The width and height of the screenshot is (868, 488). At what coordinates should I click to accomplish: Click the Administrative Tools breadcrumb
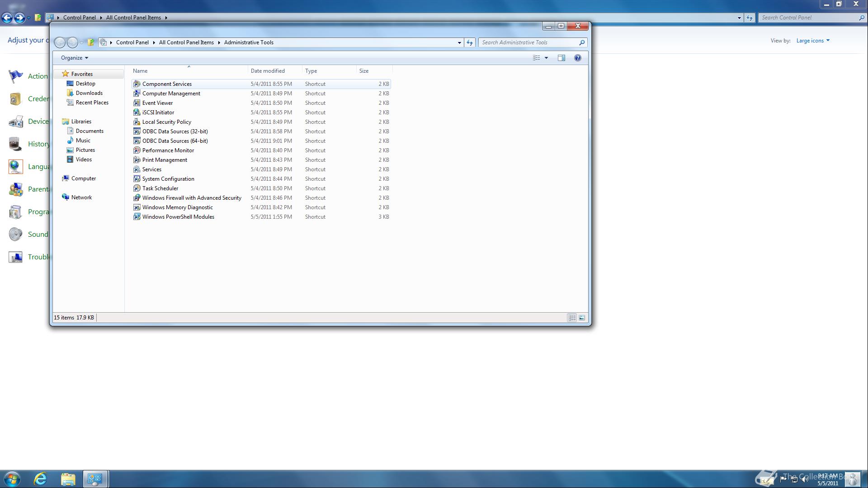click(249, 42)
